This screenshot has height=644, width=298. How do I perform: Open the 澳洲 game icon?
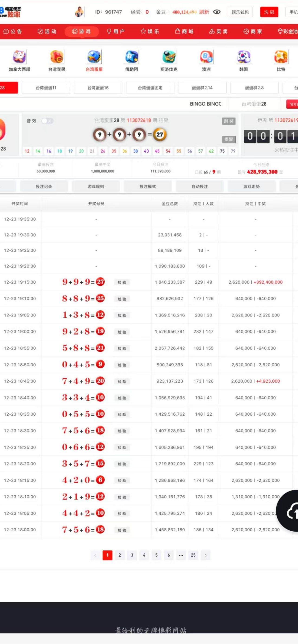(x=206, y=57)
